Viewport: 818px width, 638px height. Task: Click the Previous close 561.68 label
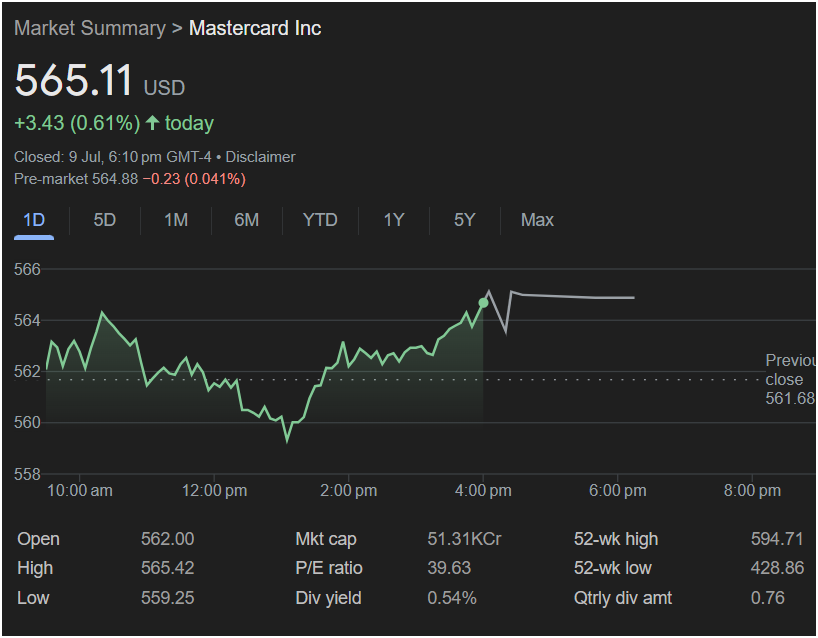tap(790, 379)
